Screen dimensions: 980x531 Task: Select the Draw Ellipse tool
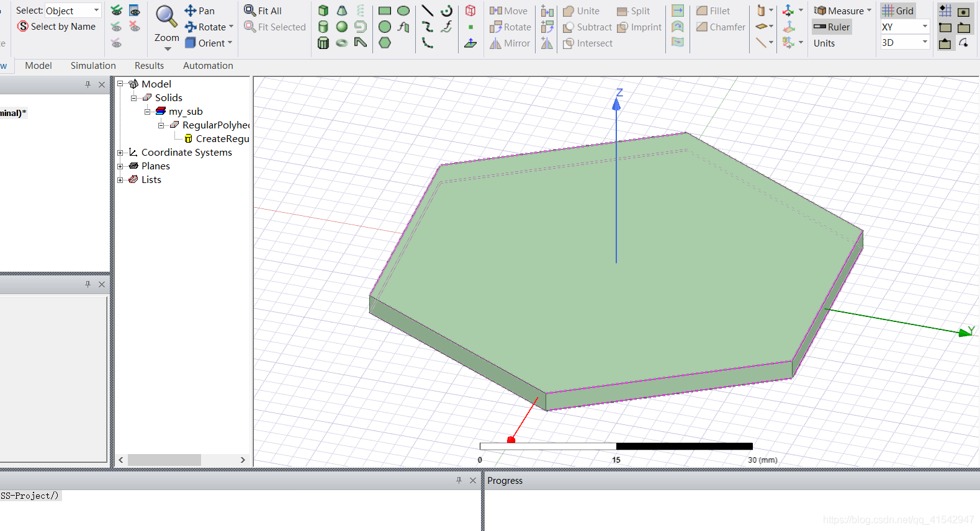coord(403,11)
